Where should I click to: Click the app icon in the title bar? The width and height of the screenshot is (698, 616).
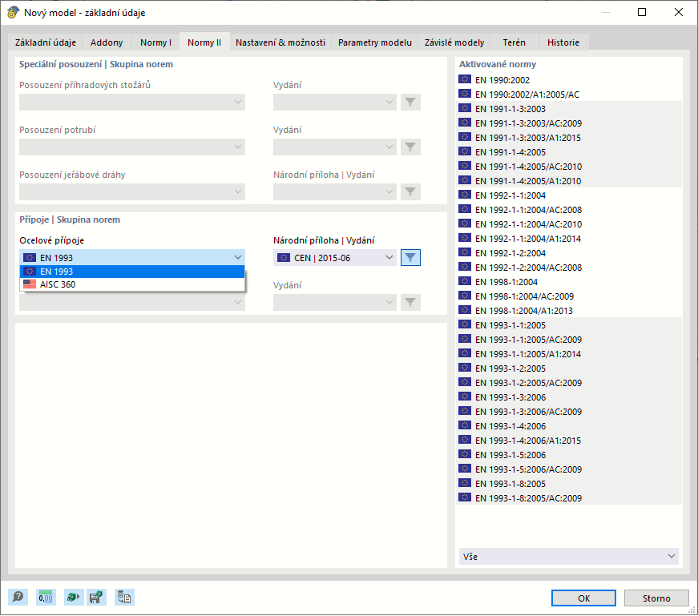pyautogui.click(x=13, y=13)
